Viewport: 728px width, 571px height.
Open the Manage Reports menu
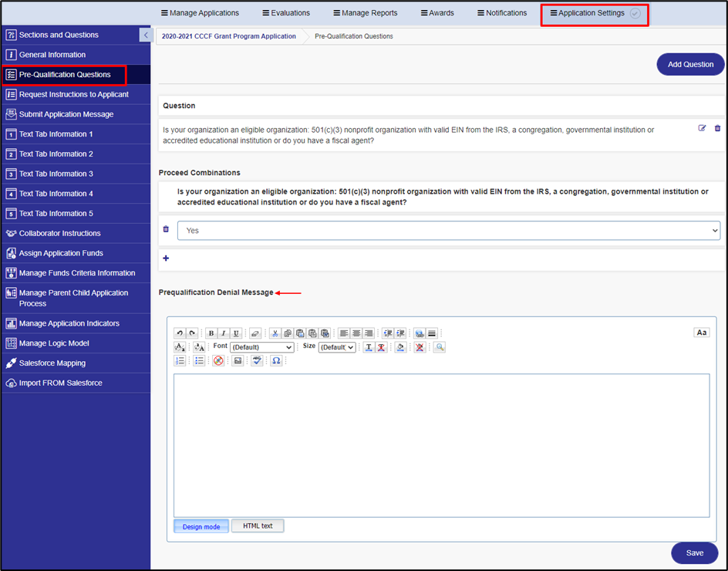pos(365,13)
